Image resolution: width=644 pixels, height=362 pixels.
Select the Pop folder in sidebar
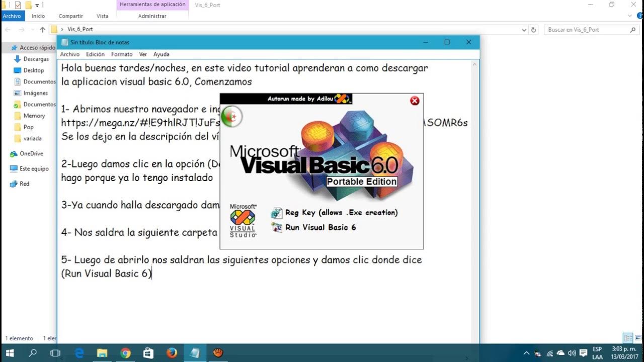[29, 127]
